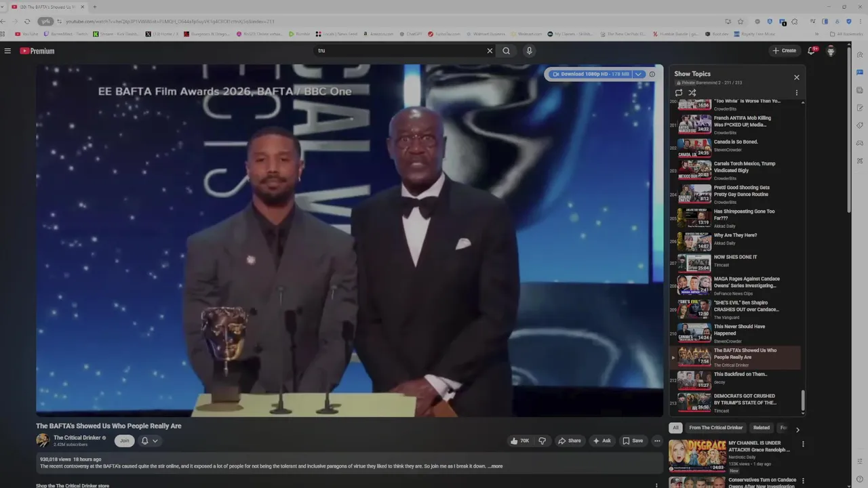This screenshot has height=488, width=868.
Task: Run the search with the magnifier button
Action: click(506, 51)
